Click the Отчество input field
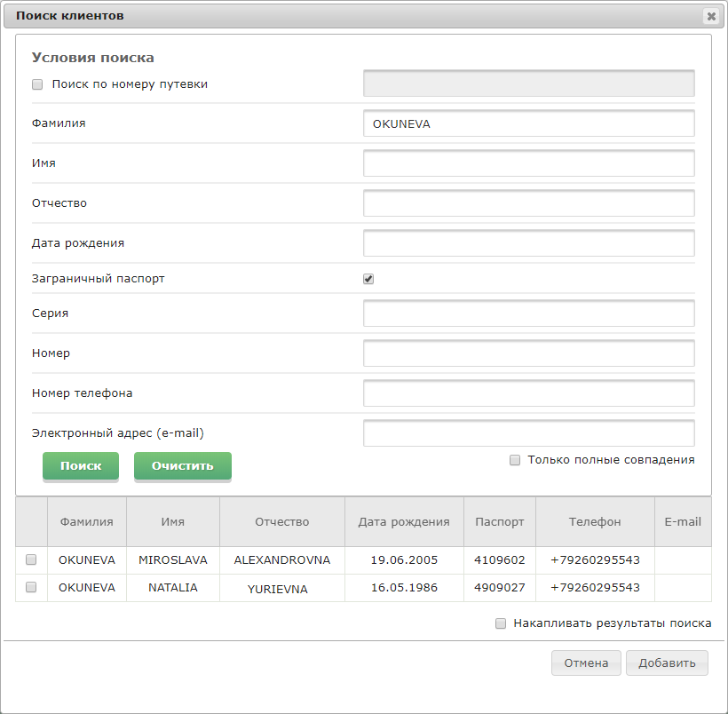Viewport: 728px width, 714px height. pyautogui.click(x=529, y=203)
